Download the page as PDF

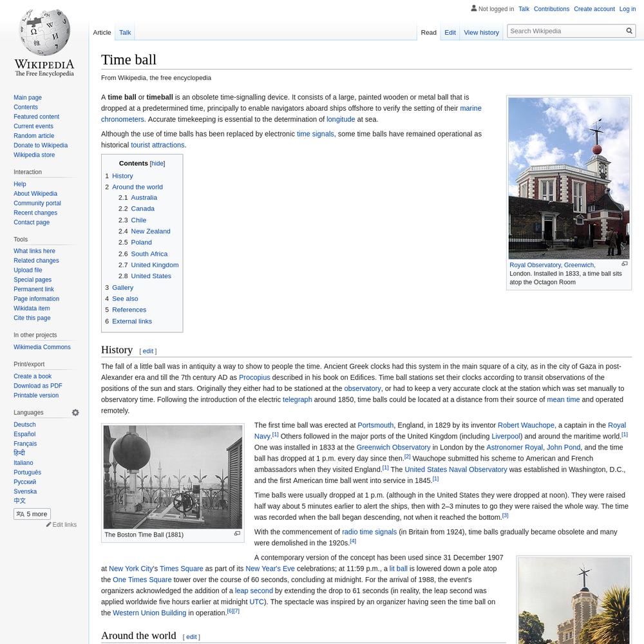[38, 386]
